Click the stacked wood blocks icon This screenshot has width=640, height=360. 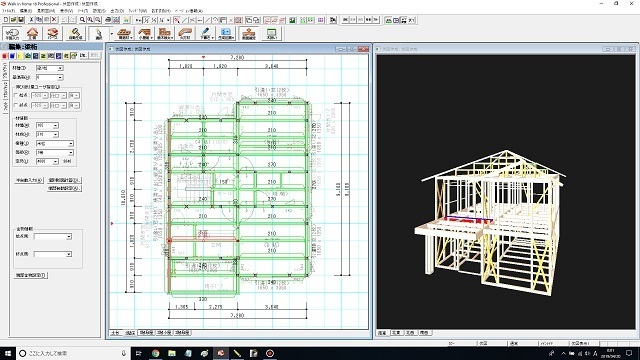[x=165, y=33]
